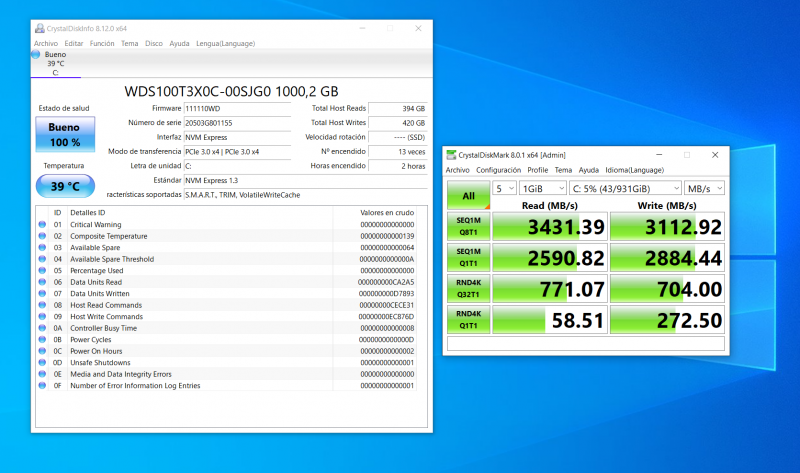The height and width of the screenshot is (473, 800).
Task: Click the RND4K Q1T1 read result 58.51
Action: pos(550,320)
